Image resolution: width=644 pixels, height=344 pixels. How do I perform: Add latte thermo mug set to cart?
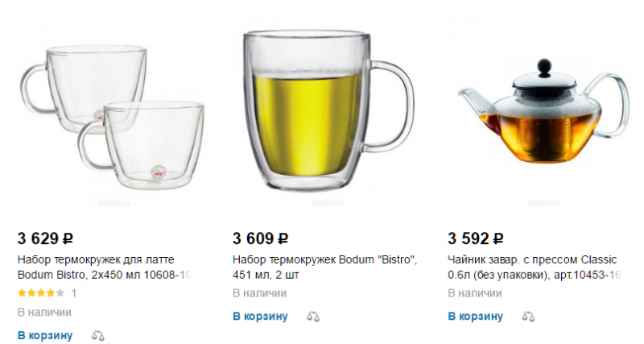(45, 335)
